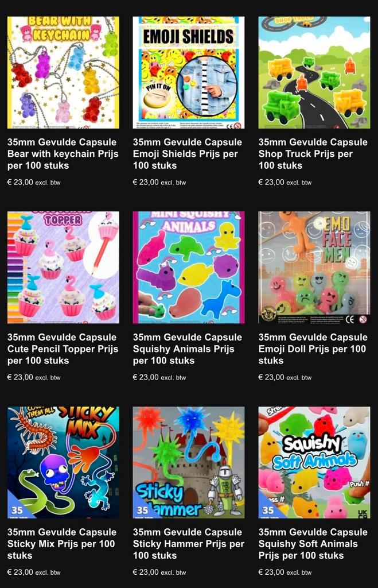This screenshot has height=588, width=378.
Task: Click the Squishy Animals title link
Action: (x=188, y=349)
